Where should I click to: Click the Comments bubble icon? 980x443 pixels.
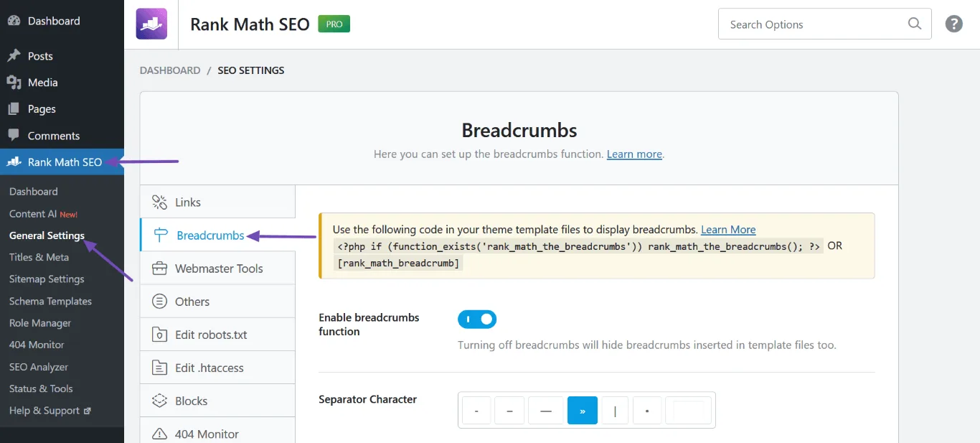14,136
